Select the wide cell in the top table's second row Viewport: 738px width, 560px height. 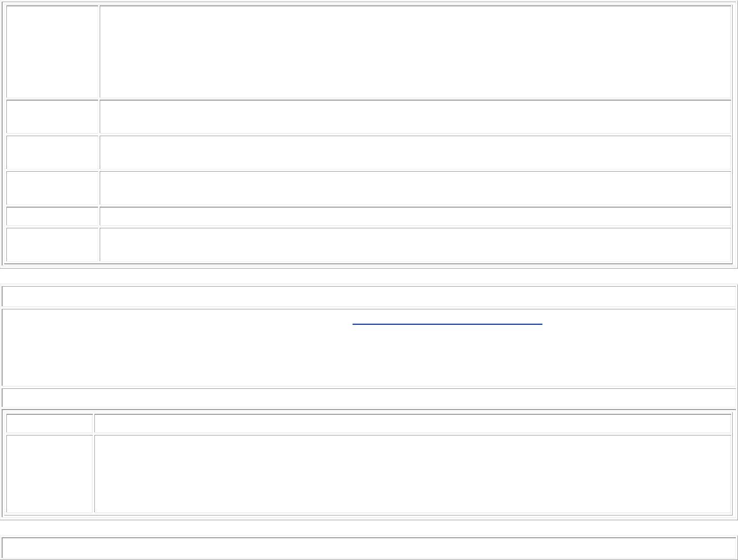coord(415,117)
